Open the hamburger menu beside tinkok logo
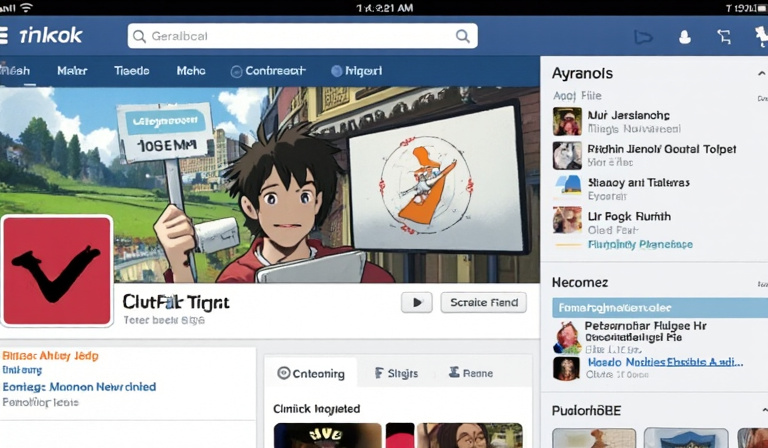768x448 pixels. click(x=3, y=36)
